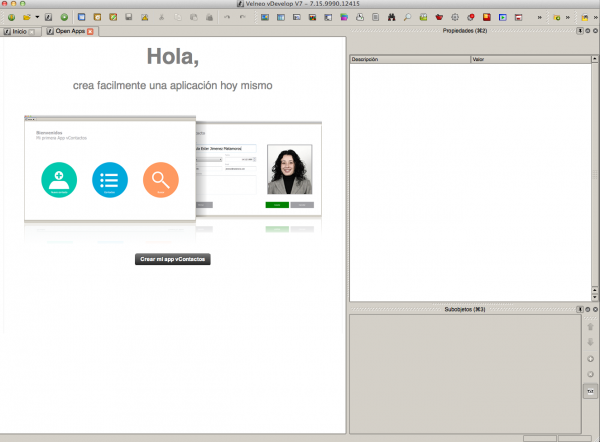600x442 pixels.
Task: Float the Subobjetos panel
Action: 588,309
